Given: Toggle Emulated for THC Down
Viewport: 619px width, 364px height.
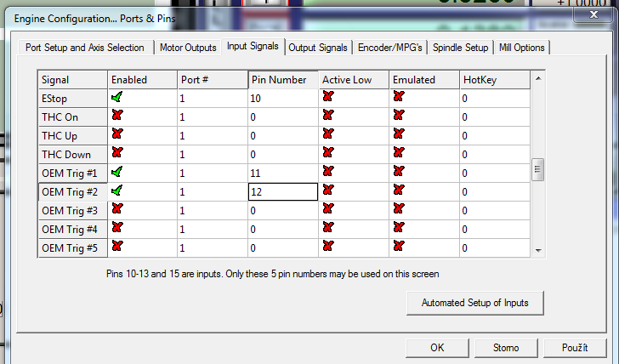Looking at the screenshot, I should 399,152.
